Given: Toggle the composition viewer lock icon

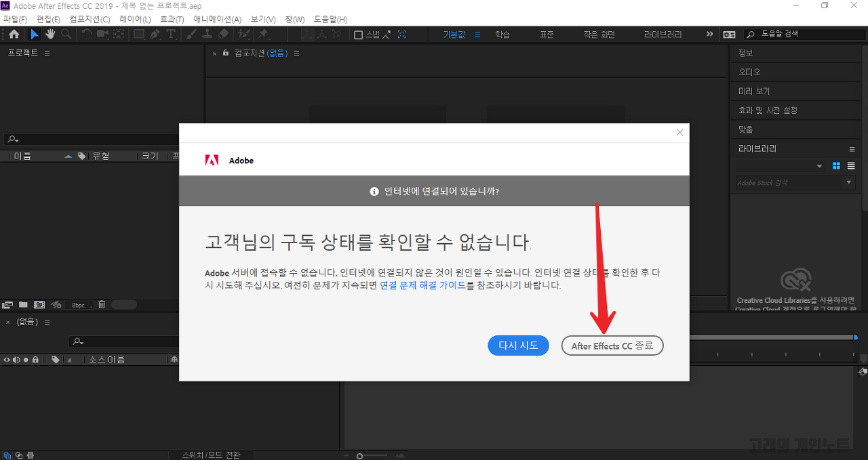Looking at the screenshot, I should [x=226, y=53].
